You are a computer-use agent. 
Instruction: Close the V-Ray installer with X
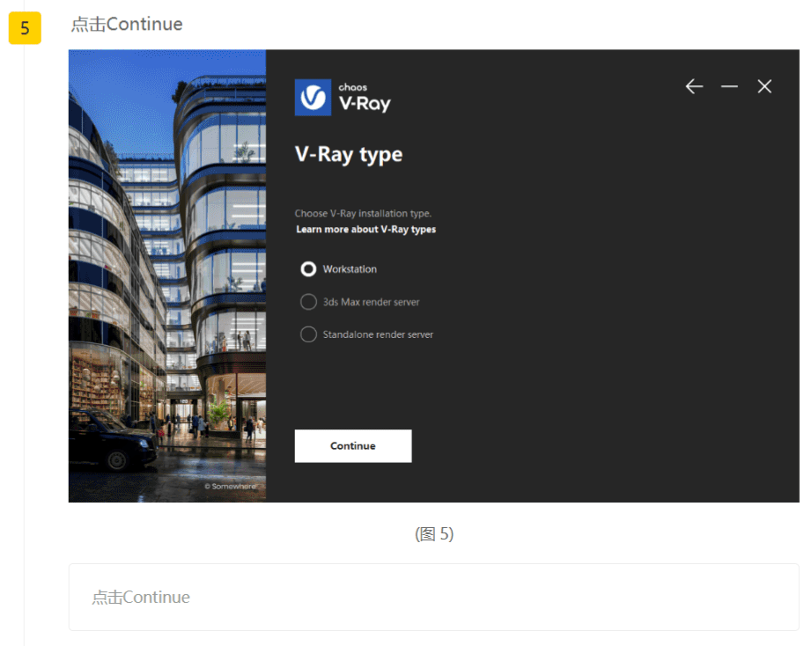tap(764, 86)
